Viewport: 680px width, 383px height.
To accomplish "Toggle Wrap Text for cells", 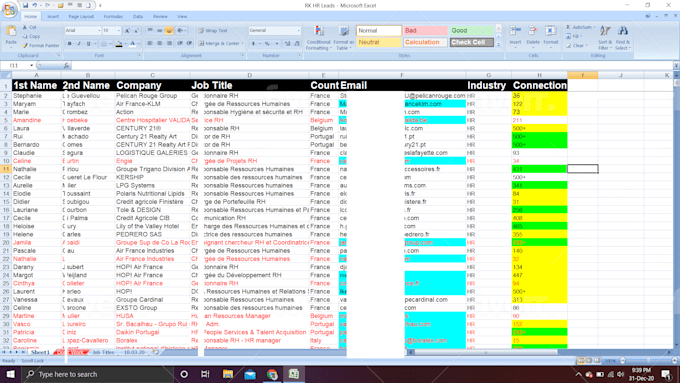I will [x=212, y=30].
